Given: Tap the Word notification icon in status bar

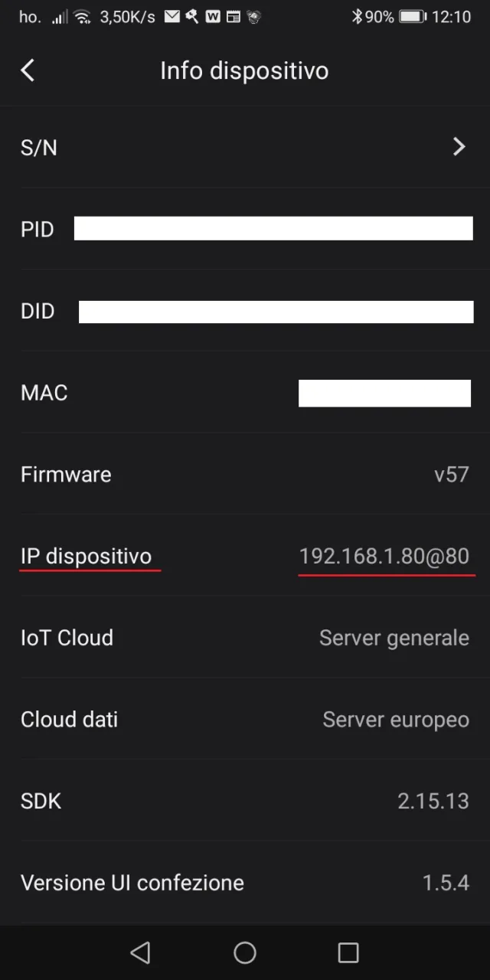Looking at the screenshot, I should [x=212, y=16].
